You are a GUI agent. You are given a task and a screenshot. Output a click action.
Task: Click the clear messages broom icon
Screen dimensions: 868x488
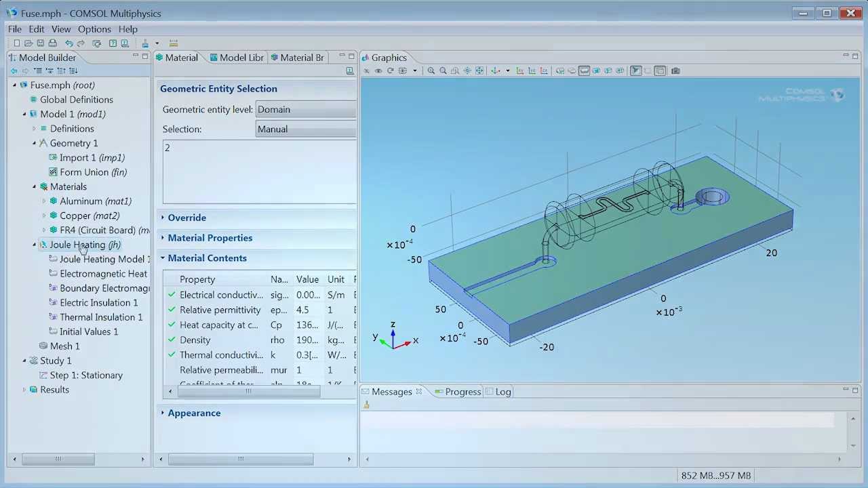tap(366, 405)
